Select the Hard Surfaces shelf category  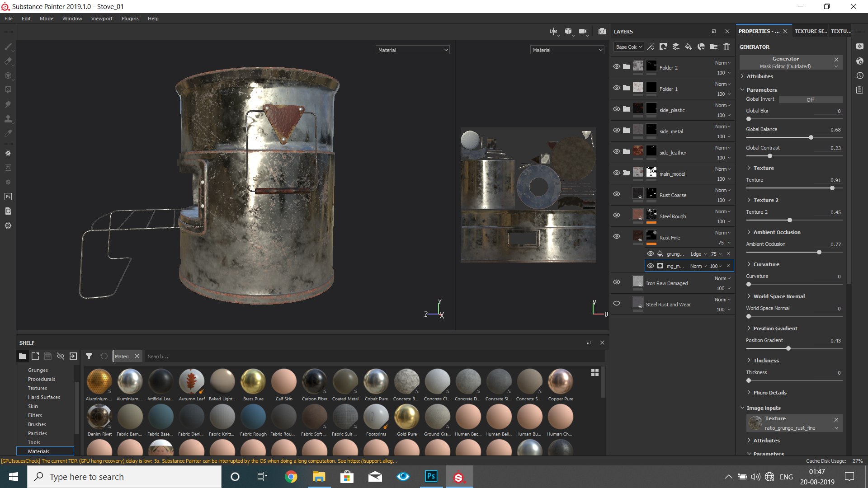(44, 397)
